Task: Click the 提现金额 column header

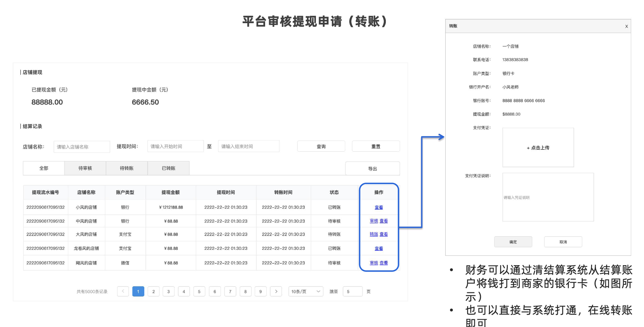Action: click(x=170, y=192)
